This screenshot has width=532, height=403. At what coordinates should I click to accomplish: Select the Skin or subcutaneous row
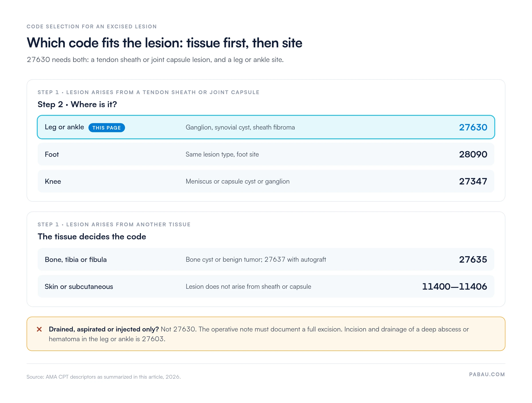click(x=266, y=286)
